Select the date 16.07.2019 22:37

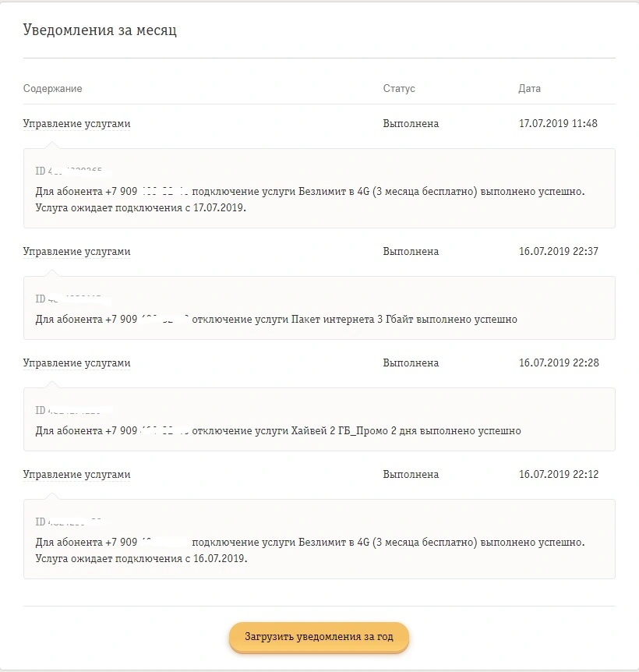click(559, 251)
